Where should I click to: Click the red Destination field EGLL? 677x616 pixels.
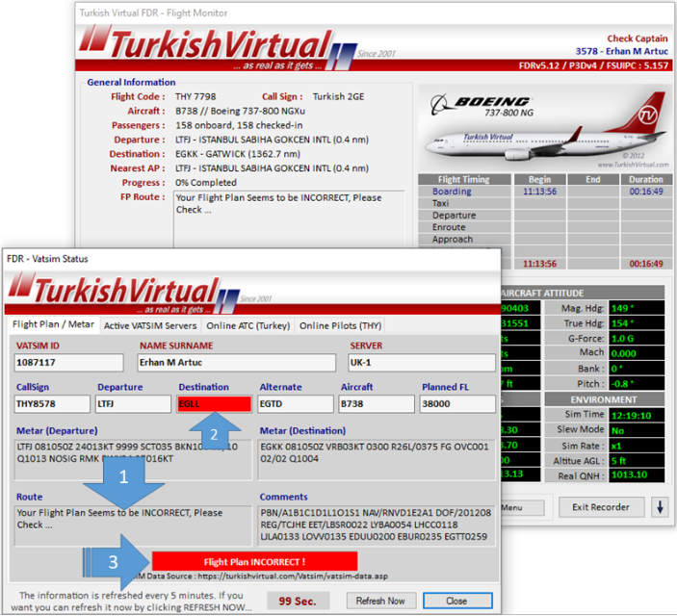coord(214,404)
